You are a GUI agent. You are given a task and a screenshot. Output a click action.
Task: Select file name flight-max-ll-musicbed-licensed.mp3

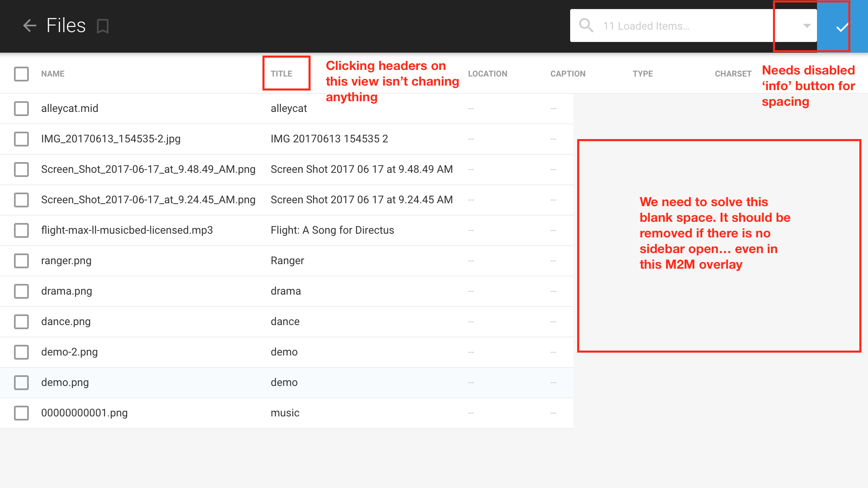127,230
